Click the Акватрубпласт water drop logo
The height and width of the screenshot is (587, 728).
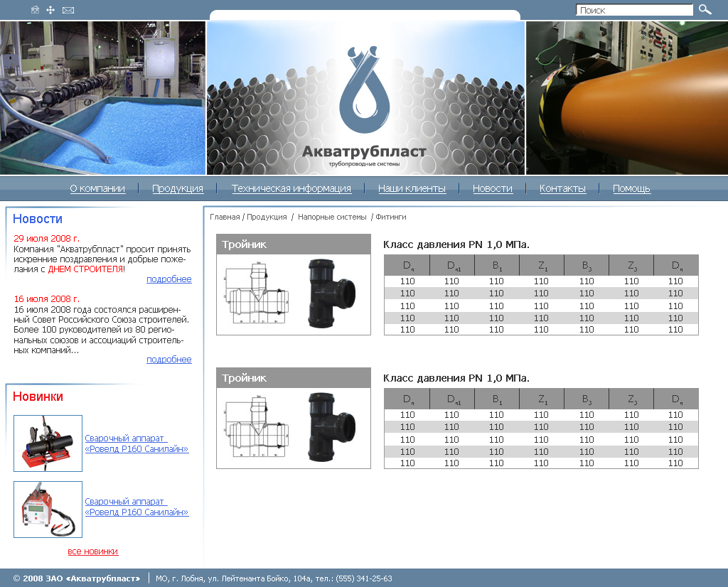(x=365, y=90)
